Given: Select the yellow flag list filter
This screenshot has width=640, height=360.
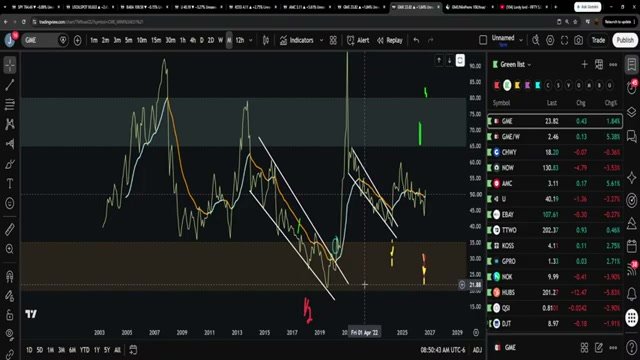Looking at the screenshot, I should [x=517, y=85].
